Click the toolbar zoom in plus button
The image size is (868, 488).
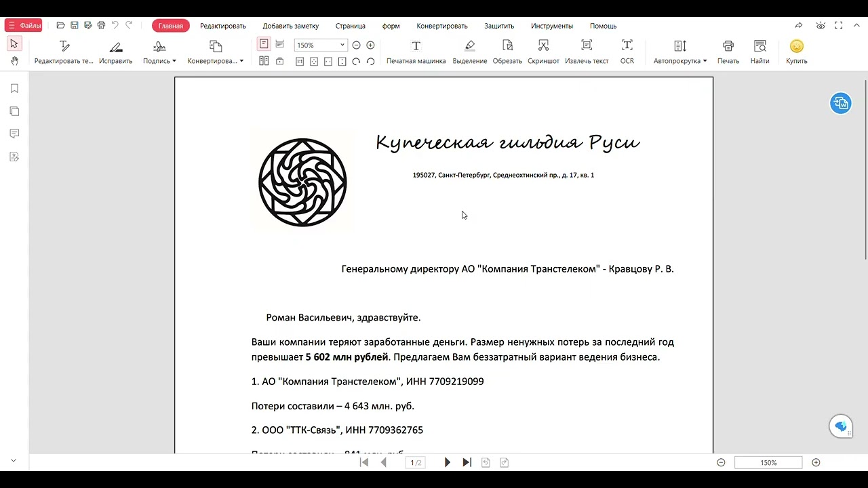click(x=370, y=45)
